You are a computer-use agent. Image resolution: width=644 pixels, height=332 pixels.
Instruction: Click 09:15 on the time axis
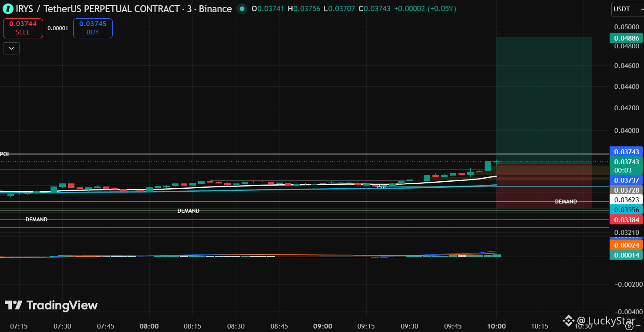coord(366,326)
